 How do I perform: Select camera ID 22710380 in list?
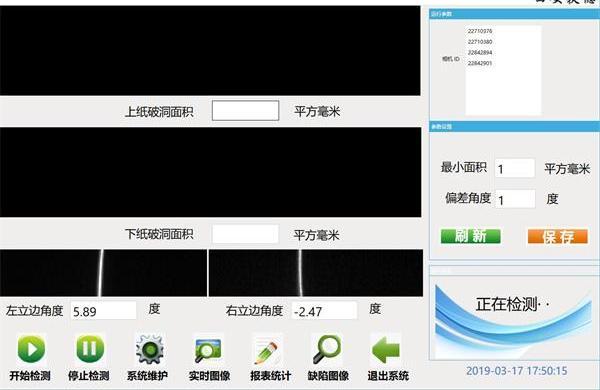(480, 42)
